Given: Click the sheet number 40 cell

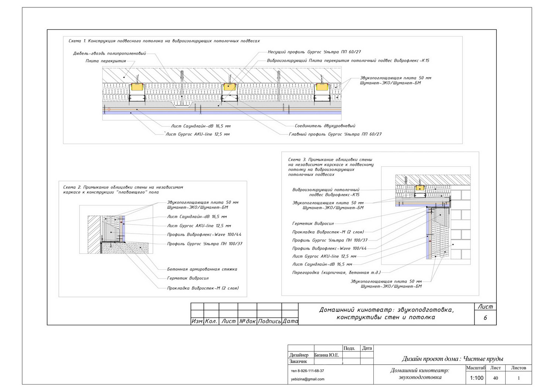Looking at the screenshot, I should [496, 378].
